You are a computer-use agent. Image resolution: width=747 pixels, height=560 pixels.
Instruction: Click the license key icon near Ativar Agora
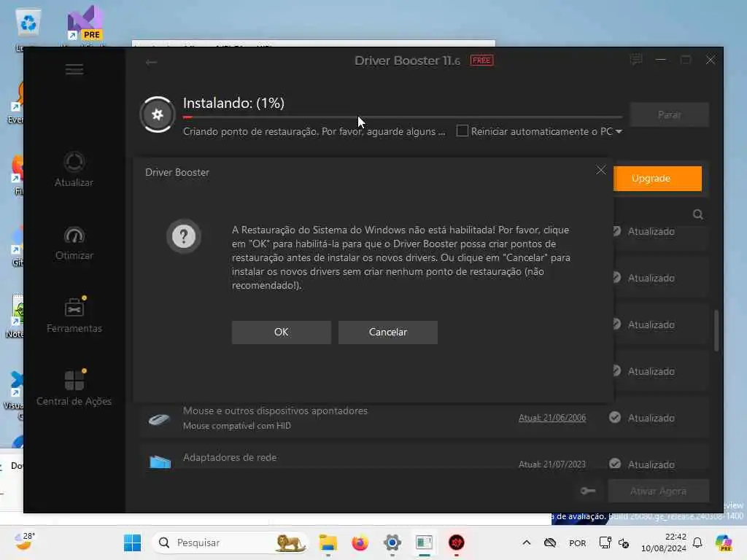(588, 491)
